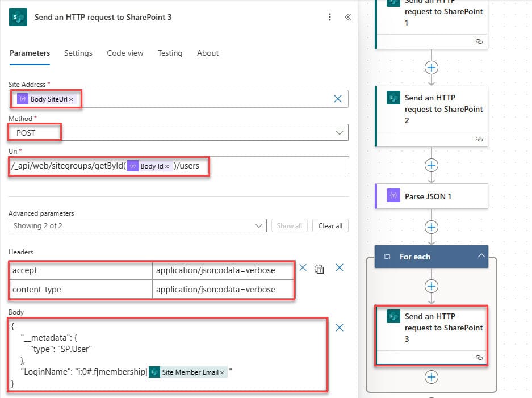
Task: Clear the Site Address field with the X
Action: point(338,99)
